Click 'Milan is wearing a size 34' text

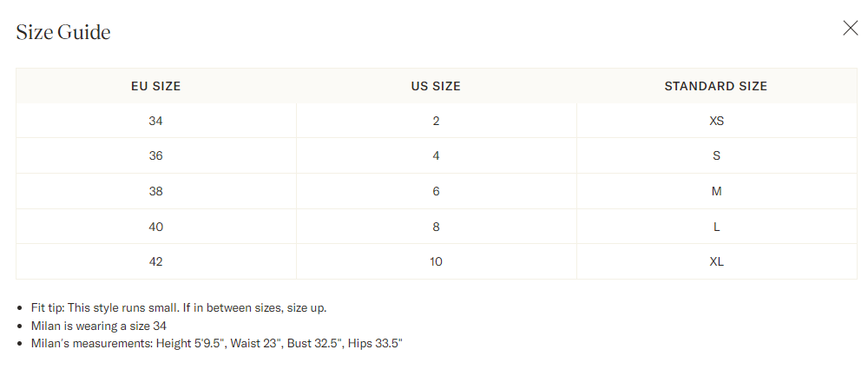point(99,326)
